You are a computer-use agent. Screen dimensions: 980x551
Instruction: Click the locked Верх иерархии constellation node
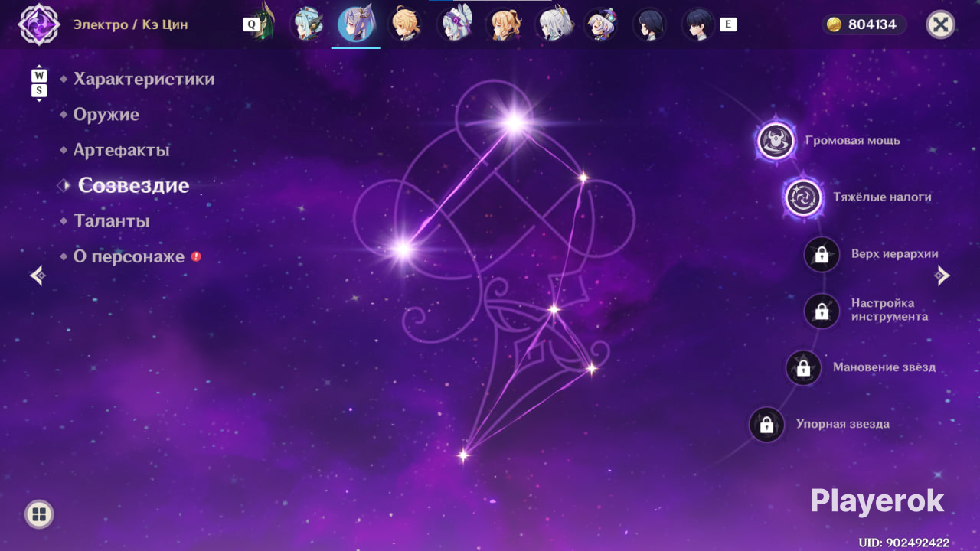(822, 254)
